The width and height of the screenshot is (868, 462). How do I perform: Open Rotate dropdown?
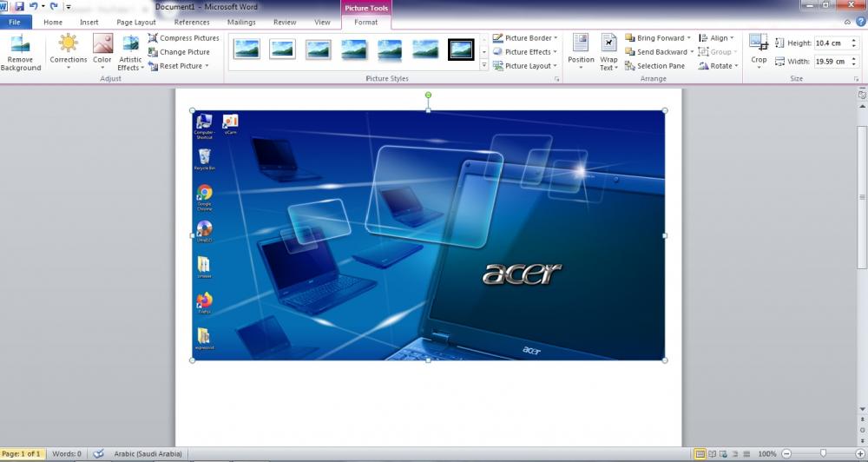click(719, 65)
